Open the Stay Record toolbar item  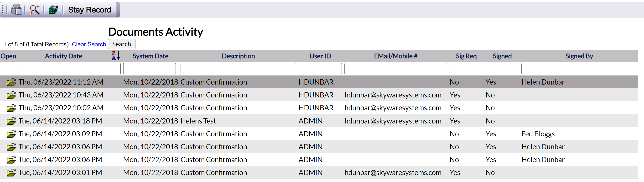[x=89, y=10]
